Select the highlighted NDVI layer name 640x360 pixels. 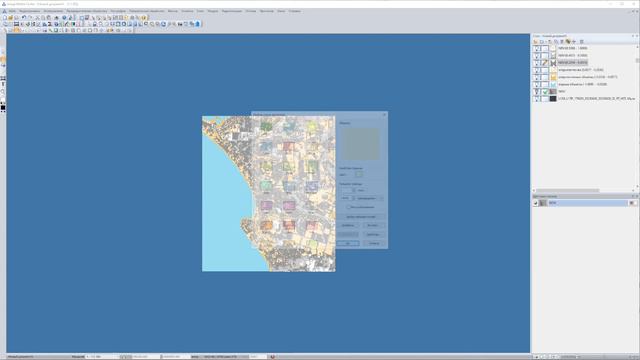pos(573,63)
